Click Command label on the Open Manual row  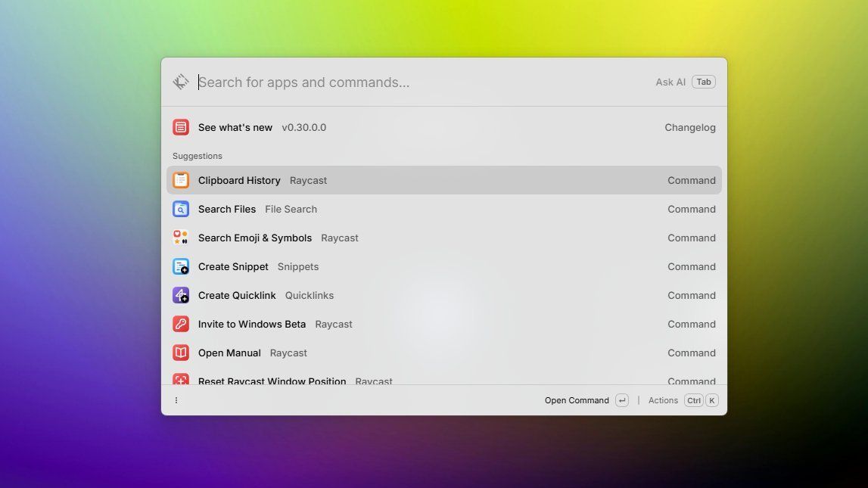coord(692,353)
